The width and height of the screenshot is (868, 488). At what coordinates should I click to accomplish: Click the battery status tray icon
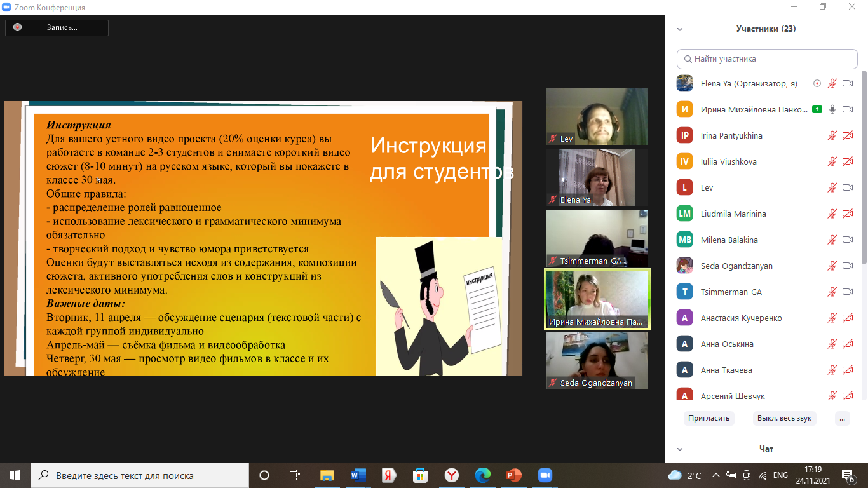coord(732,475)
